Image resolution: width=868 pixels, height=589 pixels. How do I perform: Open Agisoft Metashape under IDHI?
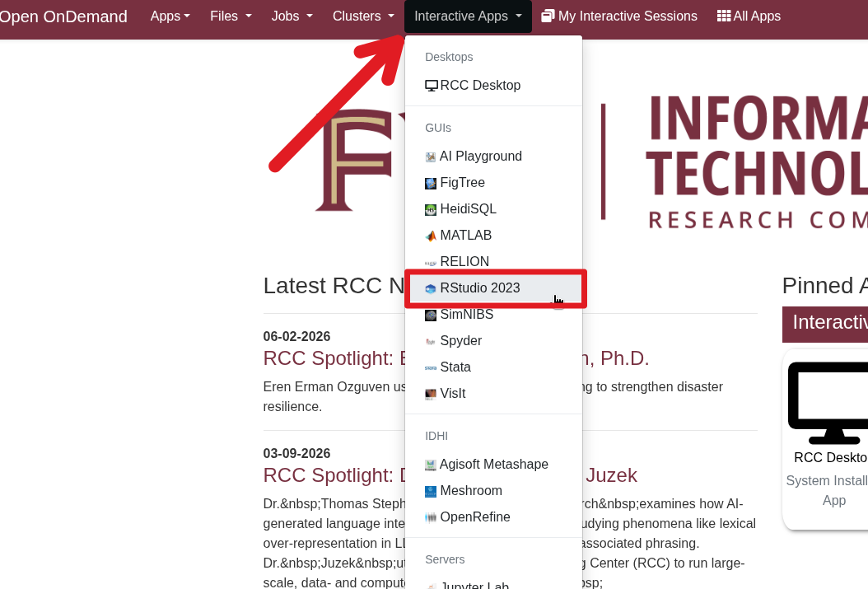point(493,465)
